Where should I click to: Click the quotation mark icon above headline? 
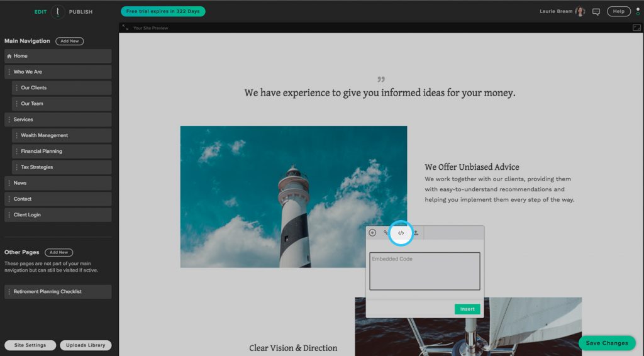point(381,79)
